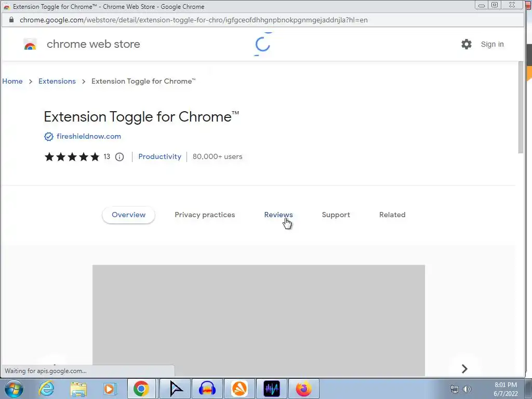Click the rating info icon next to 13
Viewport: 532px width, 399px height.
click(x=119, y=157)
